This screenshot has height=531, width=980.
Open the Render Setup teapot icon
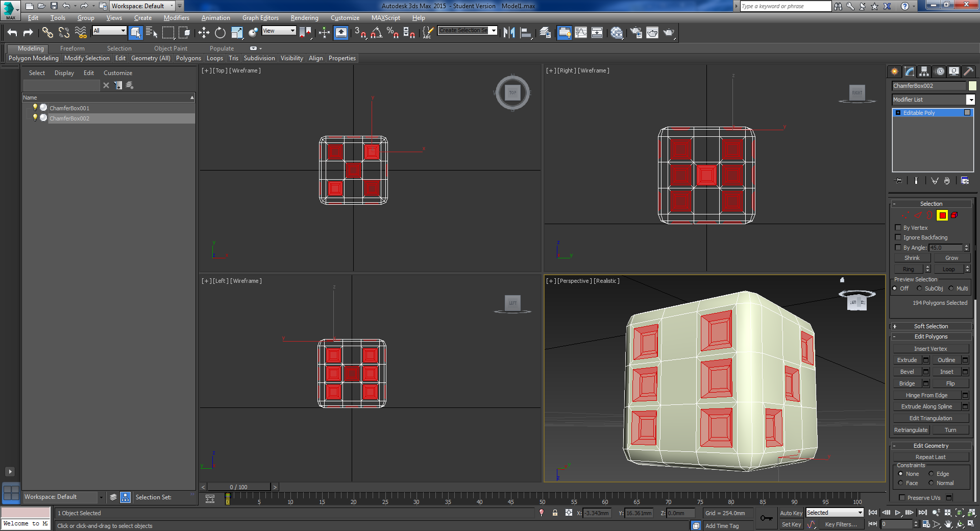[636, 33]
